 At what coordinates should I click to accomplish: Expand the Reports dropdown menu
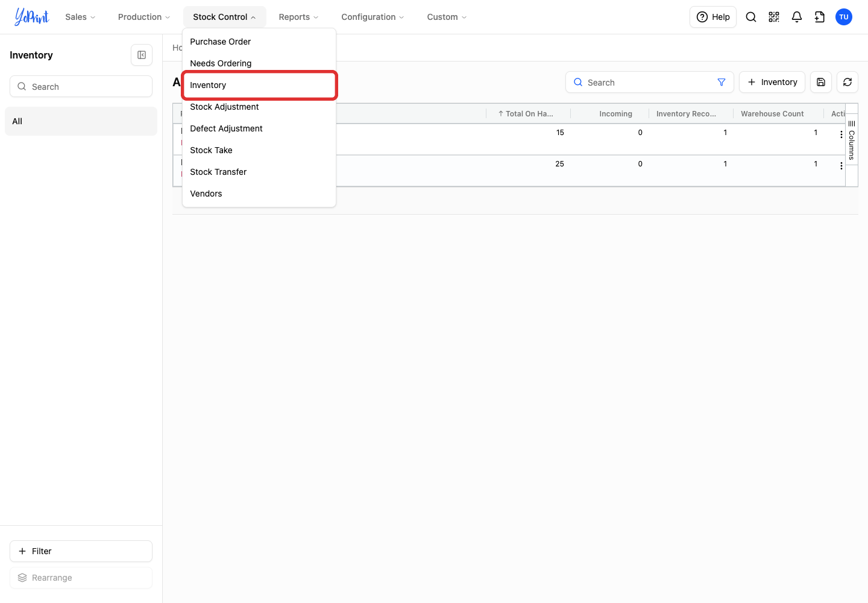pos(298,17)
